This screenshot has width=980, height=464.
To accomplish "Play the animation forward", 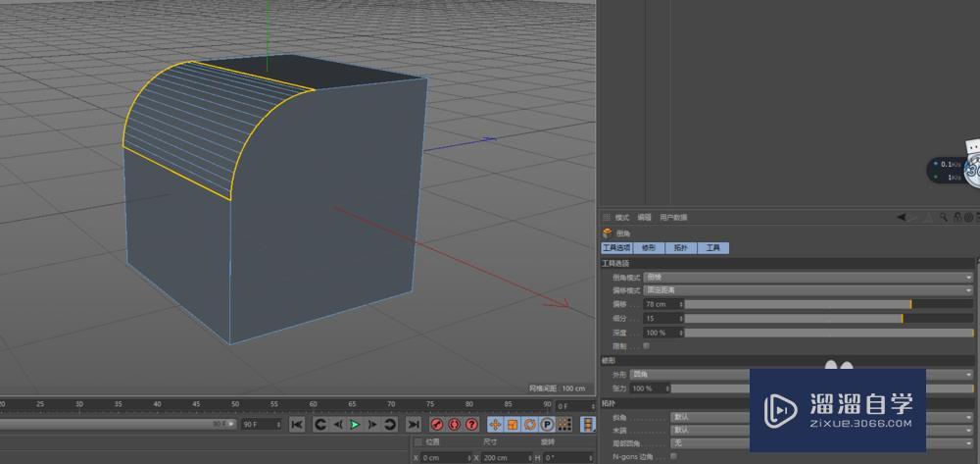I will click(x=355, y=425).
